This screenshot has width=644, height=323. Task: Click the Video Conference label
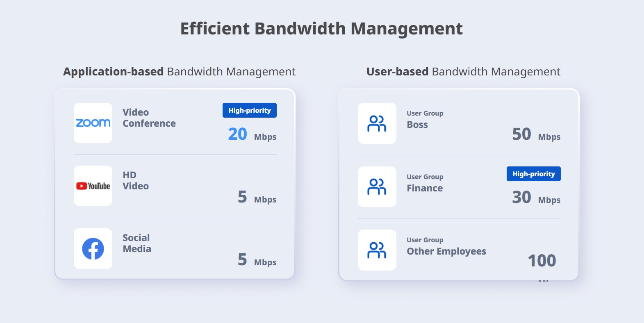point(149,118)
